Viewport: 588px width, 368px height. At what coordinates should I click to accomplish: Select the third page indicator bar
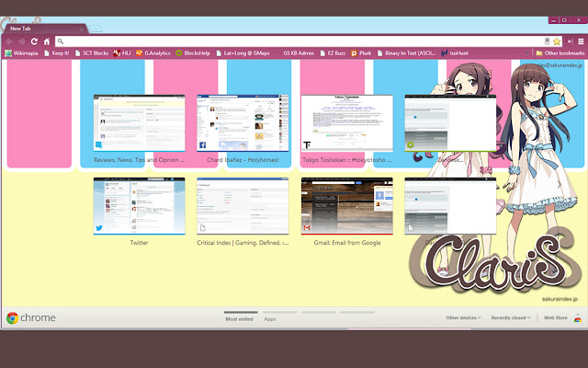[319, 312]
